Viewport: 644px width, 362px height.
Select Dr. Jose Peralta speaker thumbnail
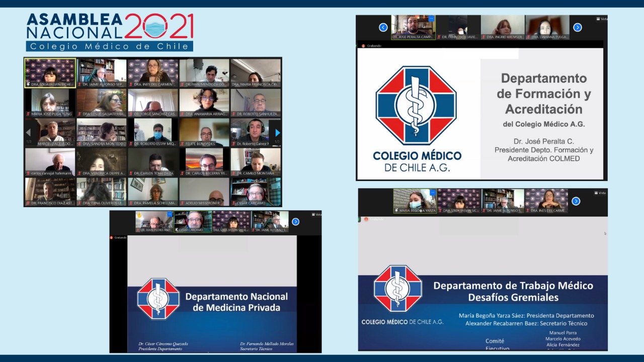tap(414, 27)
